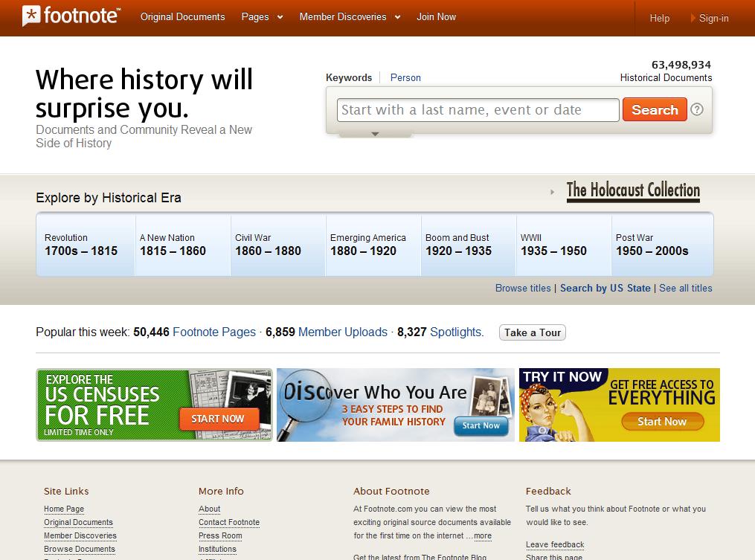Expand advanced search options arrow
The width and height of the screenshot is (755, 560).
tap(375, 134)
